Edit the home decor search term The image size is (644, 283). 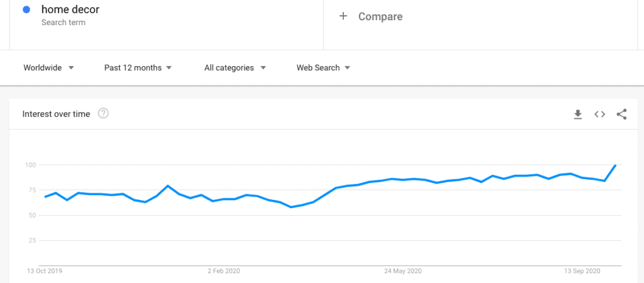tap(70, 9)
